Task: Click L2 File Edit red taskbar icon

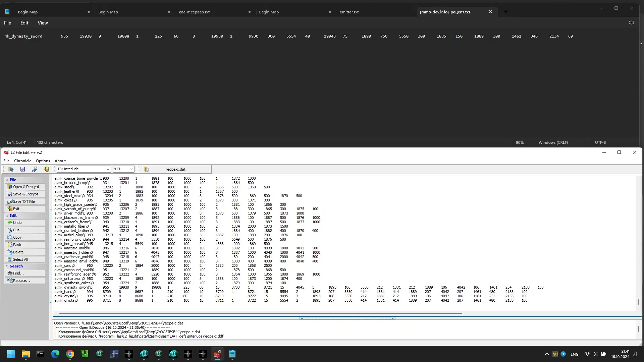Action: tap(217, 354)
